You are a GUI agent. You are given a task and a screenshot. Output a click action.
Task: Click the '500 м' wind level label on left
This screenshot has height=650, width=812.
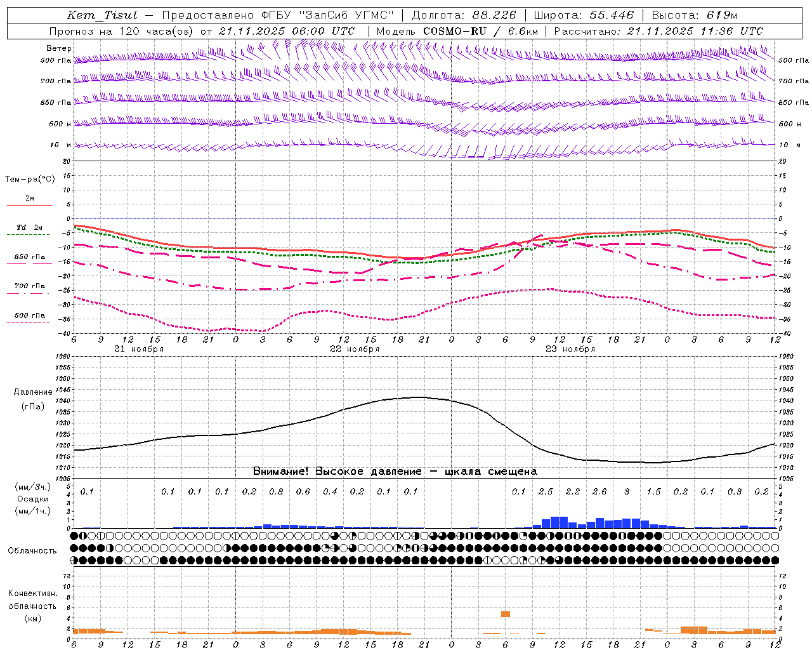point(60,124)
